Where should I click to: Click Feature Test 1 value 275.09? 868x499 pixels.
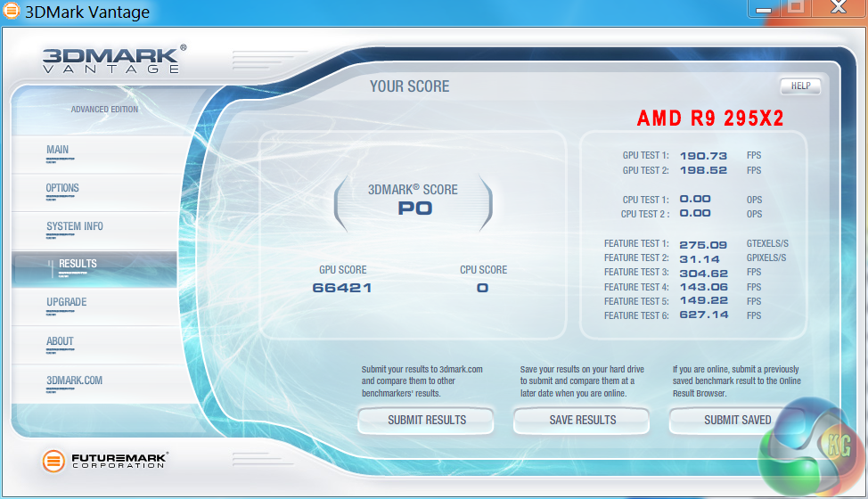tap(703, 244)
